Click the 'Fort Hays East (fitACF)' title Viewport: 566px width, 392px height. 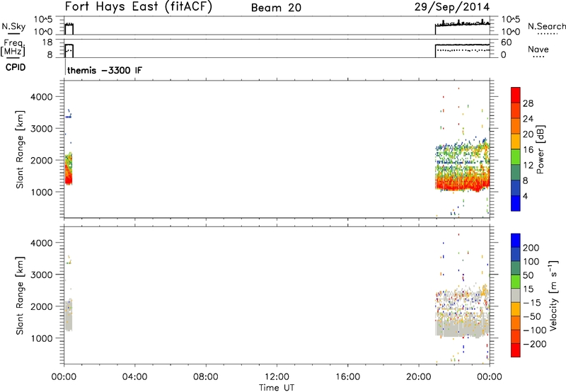(x=138, y=6)
